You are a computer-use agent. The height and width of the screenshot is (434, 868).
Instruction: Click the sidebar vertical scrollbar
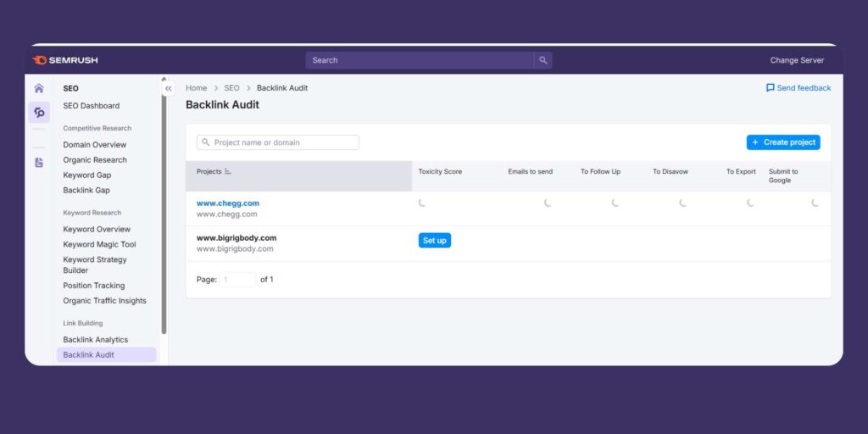[x=164, y=212]
